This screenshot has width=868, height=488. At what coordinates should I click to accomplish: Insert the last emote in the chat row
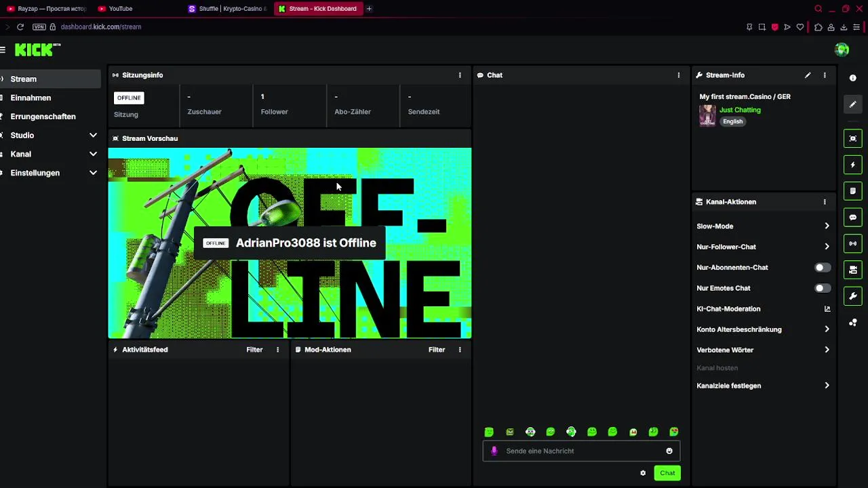click(674, 432)
